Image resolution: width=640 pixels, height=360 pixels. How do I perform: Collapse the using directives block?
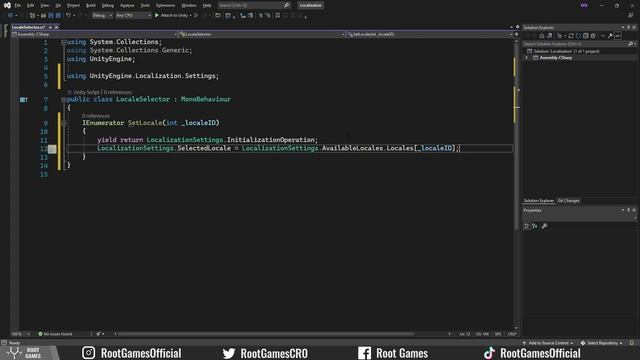[x=64, y=42]
